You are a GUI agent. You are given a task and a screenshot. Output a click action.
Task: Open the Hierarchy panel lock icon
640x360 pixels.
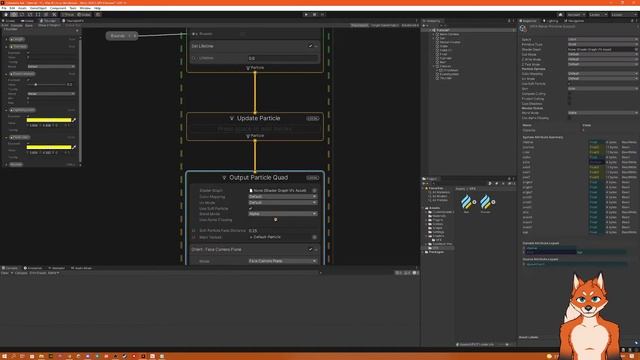tap(509, 21)
